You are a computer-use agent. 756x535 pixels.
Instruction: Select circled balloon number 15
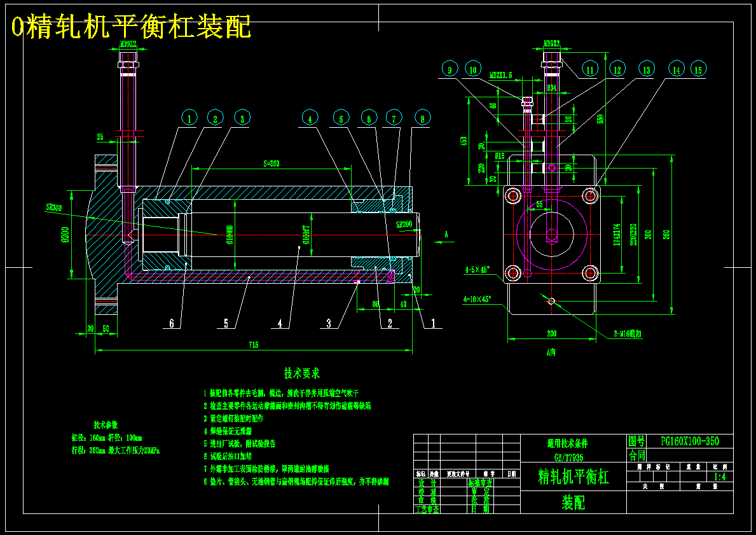point(698,69)
